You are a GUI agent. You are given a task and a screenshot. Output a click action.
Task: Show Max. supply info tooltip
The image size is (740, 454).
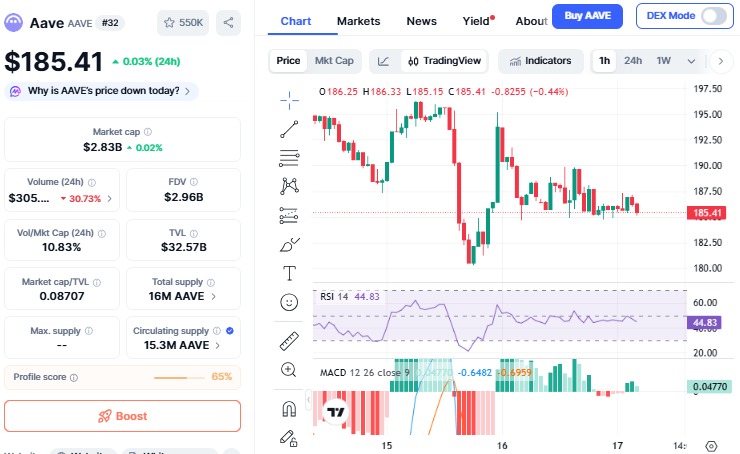[89, 331]
